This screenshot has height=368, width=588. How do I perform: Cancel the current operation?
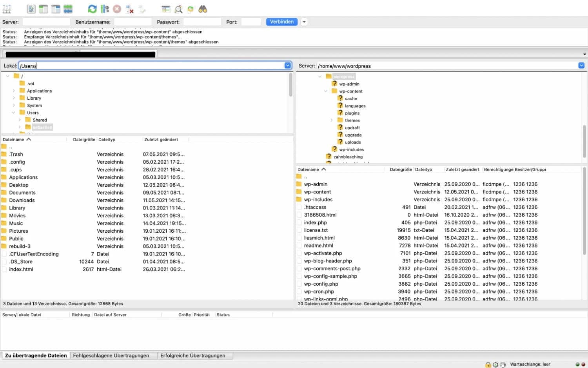click(116, 9)
